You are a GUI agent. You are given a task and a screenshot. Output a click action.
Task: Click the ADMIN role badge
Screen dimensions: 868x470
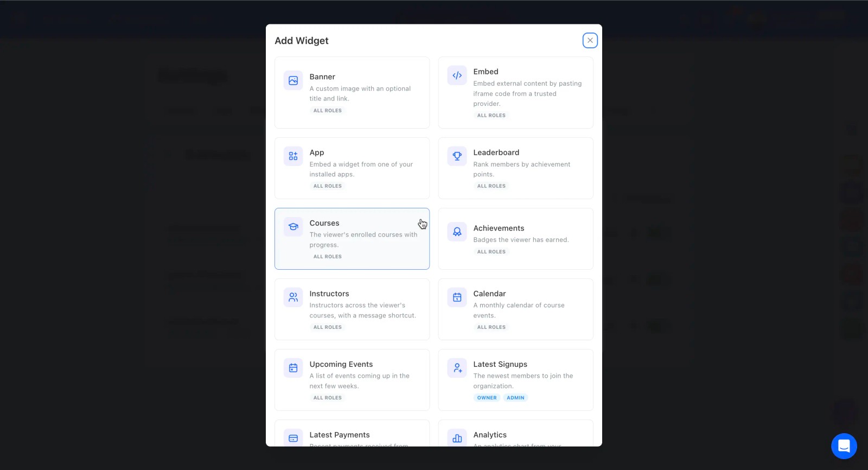click(x=515, y=398)
